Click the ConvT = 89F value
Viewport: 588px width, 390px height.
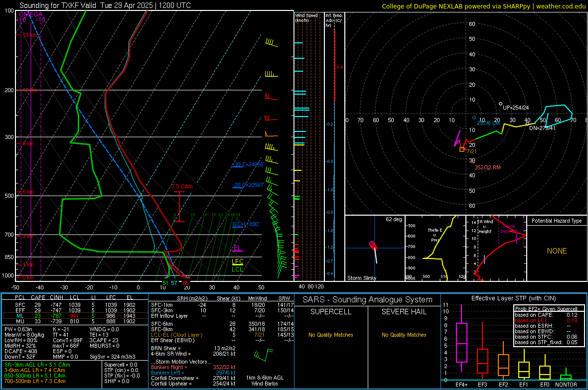click(68, 341)
